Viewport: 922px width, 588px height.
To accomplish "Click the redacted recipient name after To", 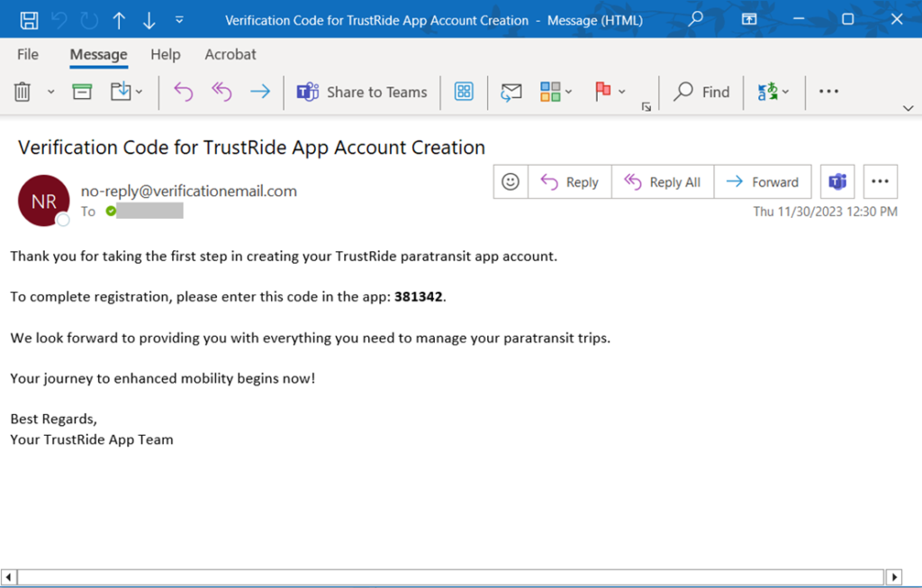I will 149,211.
